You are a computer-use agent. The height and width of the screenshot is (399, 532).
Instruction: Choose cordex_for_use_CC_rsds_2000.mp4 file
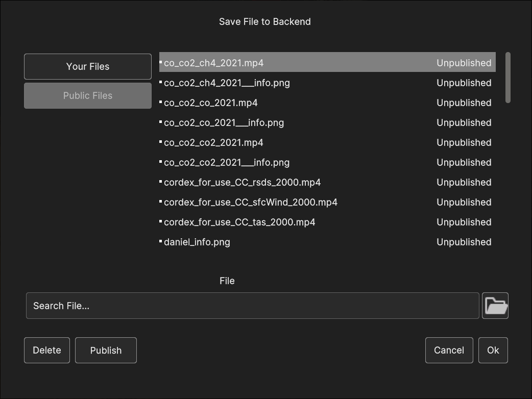(x=327, y=182)
